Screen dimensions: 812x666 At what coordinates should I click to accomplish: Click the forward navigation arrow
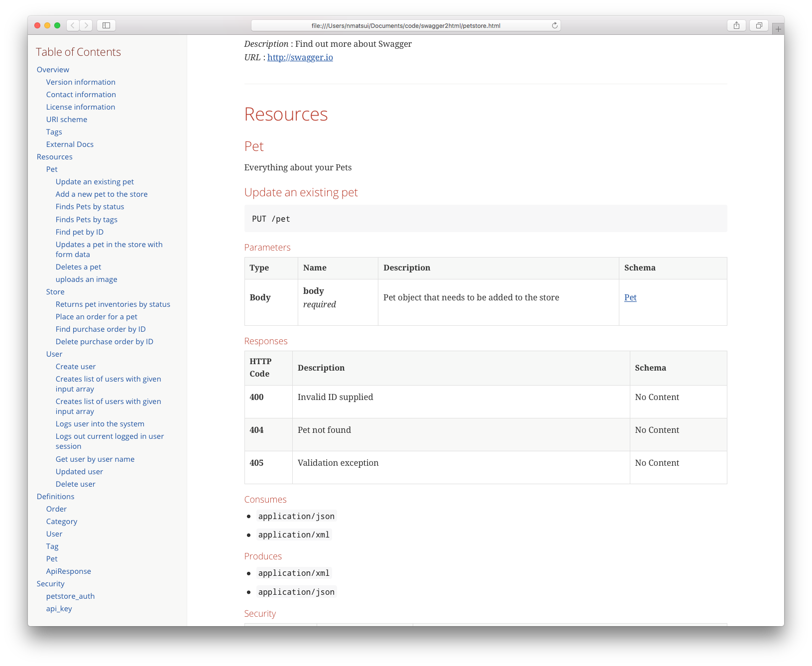click(86, 25)
